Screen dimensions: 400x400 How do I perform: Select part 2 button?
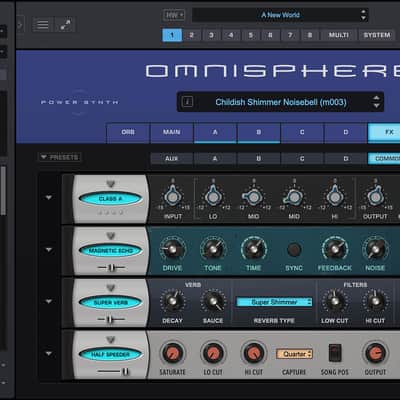click(x=192, y=35)
